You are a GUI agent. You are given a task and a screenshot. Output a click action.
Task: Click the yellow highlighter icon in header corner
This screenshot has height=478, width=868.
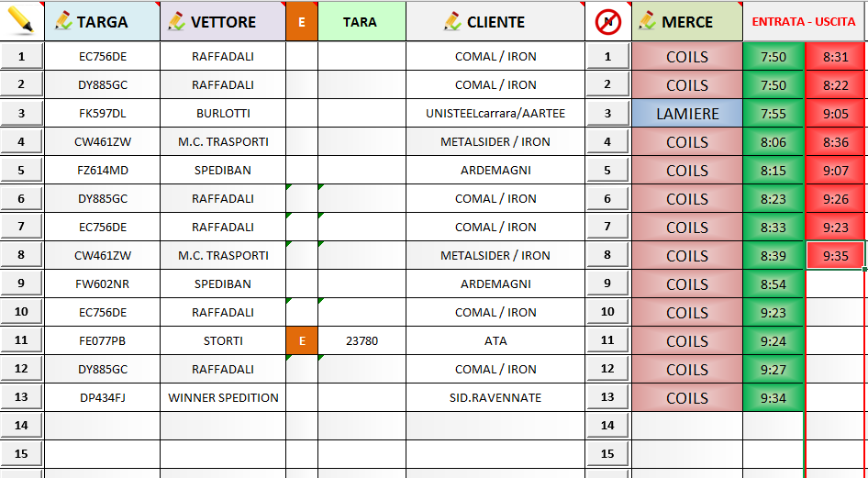click(x=22, y=21)
